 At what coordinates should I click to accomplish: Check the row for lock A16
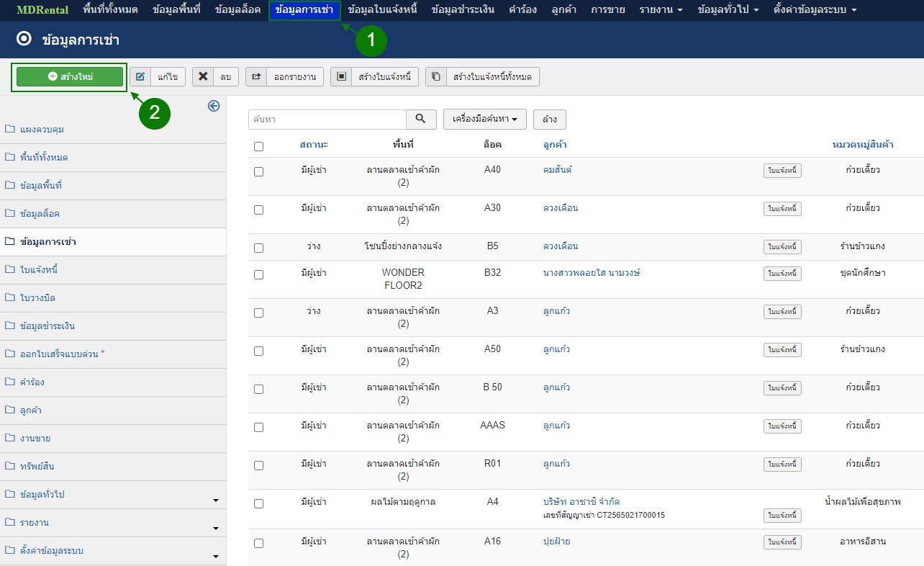[x=259, y=543]
